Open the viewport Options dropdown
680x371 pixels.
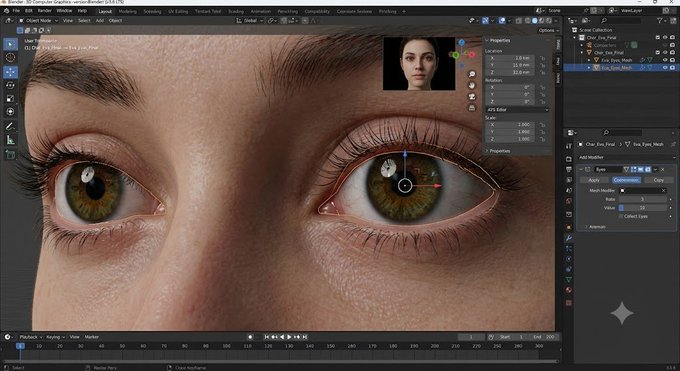pos(549,30)
